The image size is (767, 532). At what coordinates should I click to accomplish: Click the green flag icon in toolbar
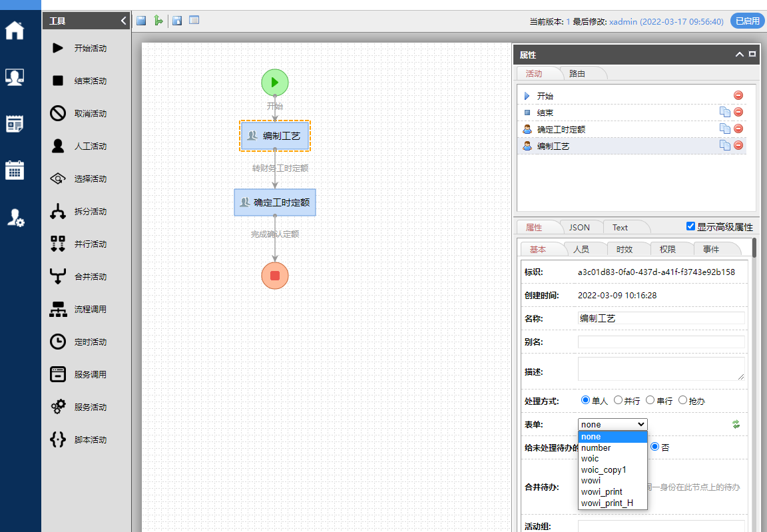[x=158, y=21]
